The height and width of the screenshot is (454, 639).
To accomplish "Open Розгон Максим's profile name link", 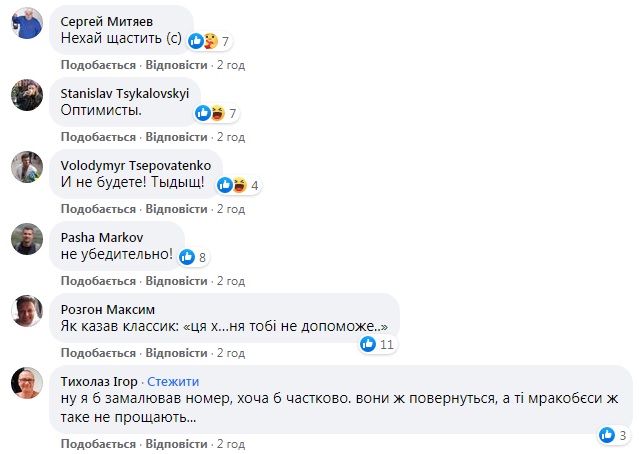I will click(108, 309).
